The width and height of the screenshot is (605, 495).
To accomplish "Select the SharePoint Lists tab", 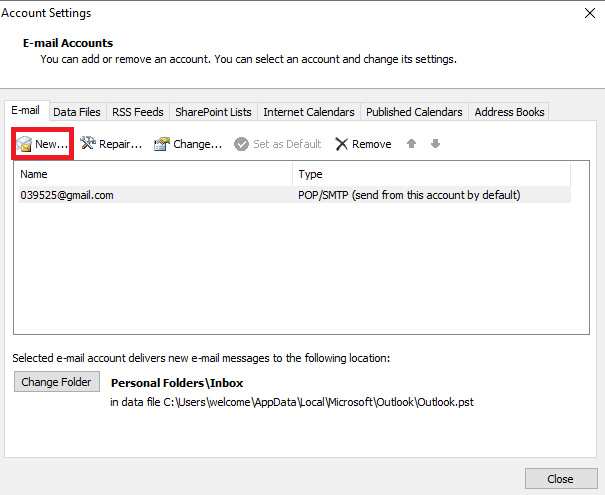I will pyautogui.click(x=213, y=112).
